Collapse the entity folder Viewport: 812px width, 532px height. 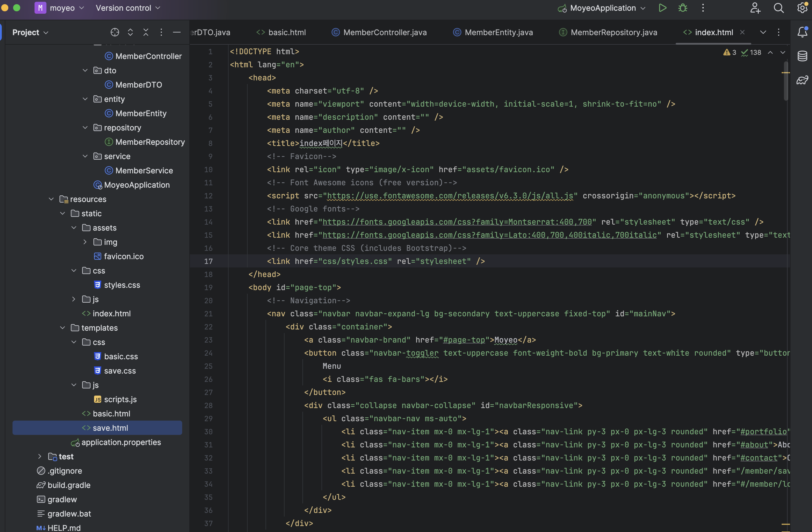(x=85, y=99)
